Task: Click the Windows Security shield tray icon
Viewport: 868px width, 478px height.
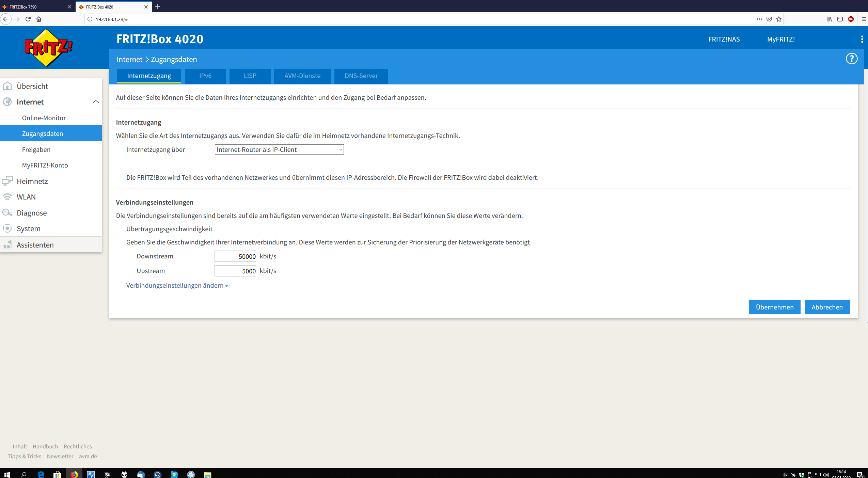Action: click(802, 475)
